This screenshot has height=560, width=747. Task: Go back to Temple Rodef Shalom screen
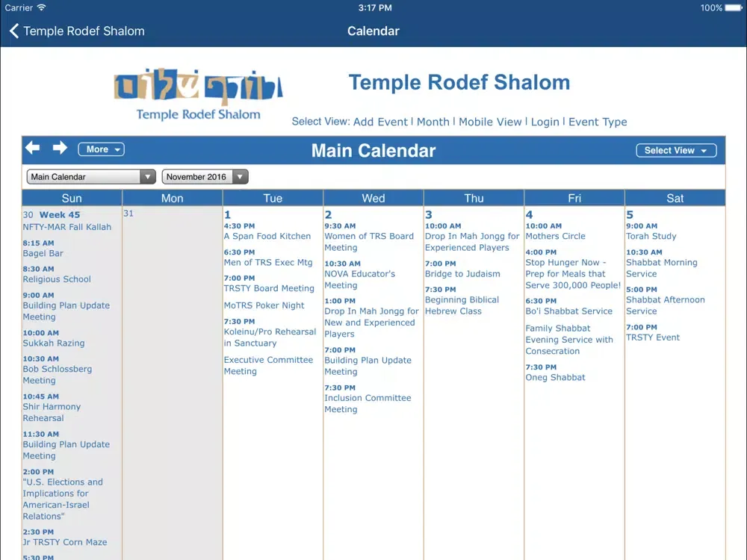point(77,31)
